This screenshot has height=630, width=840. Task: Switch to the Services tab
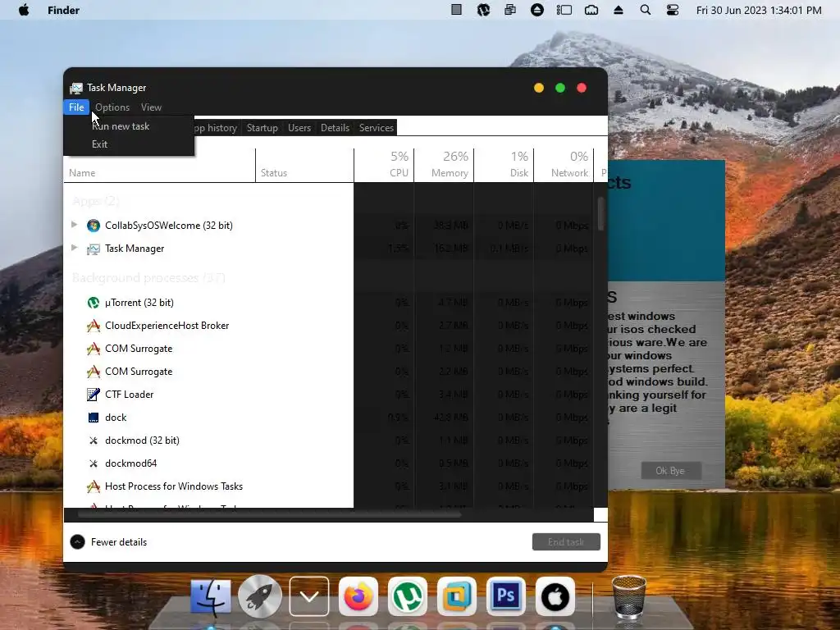tap(376, 127)
